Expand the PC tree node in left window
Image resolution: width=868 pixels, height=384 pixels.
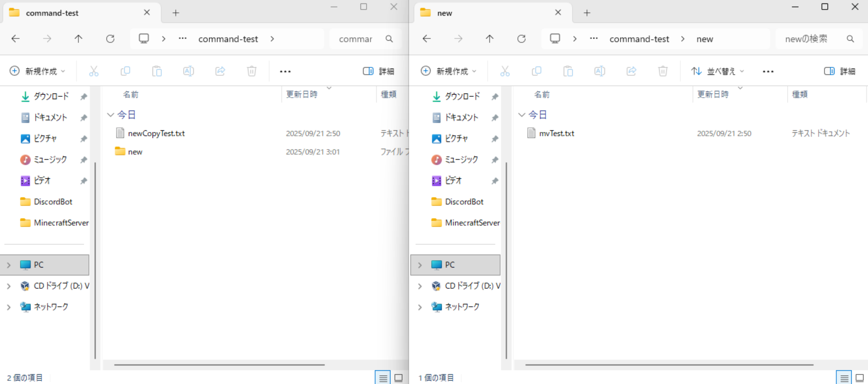(9, 265)
